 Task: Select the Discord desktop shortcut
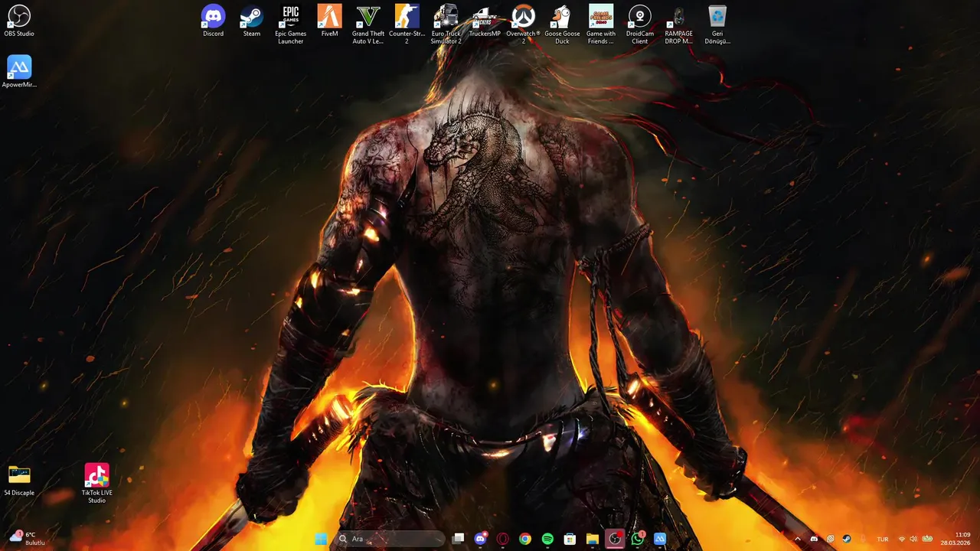pos(213,21)
